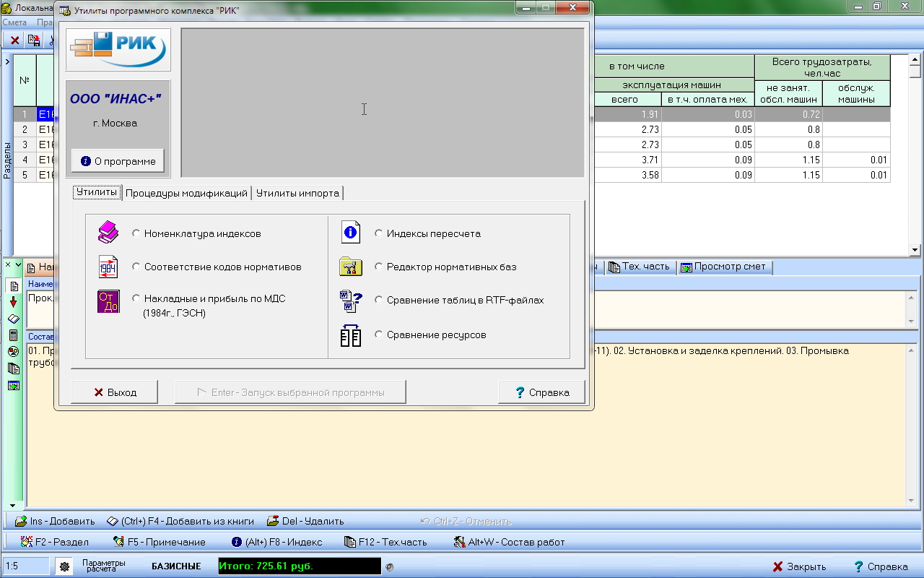Viewport: 924px width, 578px height.
Task: Click down arrow of the Наименование field scrollbar
Action: (912, 321)
